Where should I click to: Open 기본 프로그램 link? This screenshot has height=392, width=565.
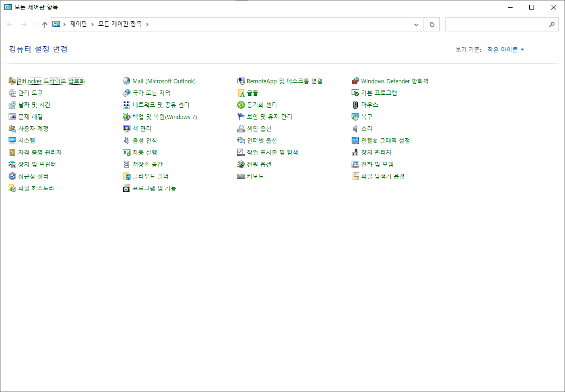pyautogui.click(x=379, y=93)
